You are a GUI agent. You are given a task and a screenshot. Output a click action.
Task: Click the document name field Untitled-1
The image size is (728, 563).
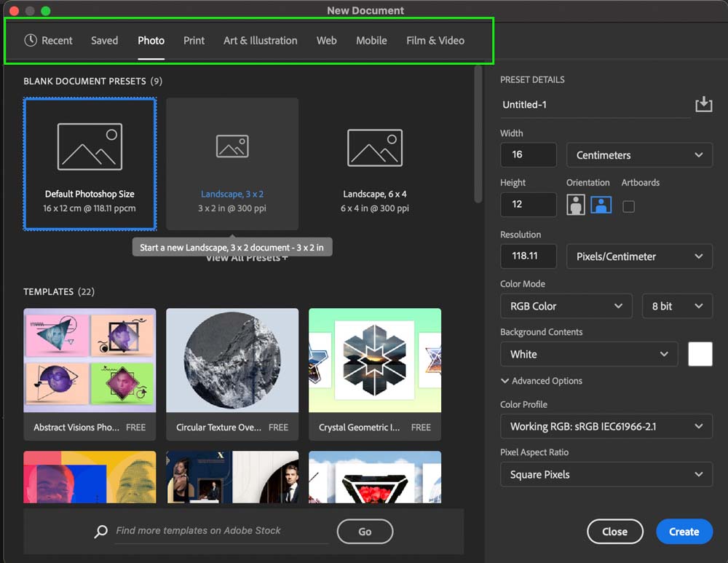click(x=596, y=105)
